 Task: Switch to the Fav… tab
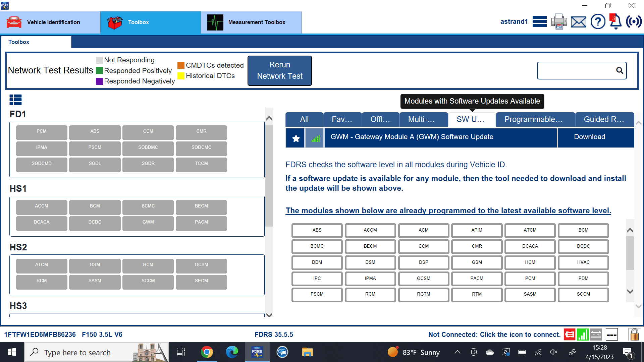tap(342, 119)
